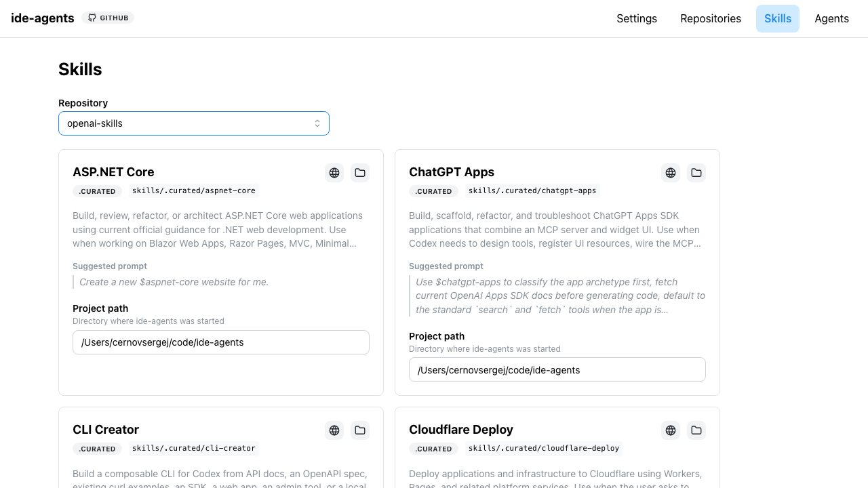868x488 pixels.
Task: Click path skills/.curated/cli-creator
Action: pyautogui.click(x=194, y=449)
